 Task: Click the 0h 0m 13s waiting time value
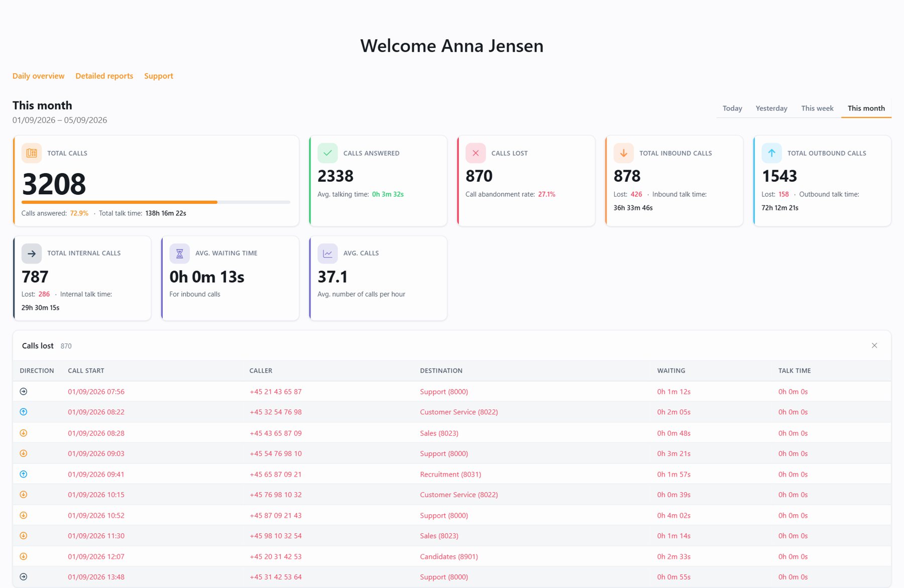point(207,277)
